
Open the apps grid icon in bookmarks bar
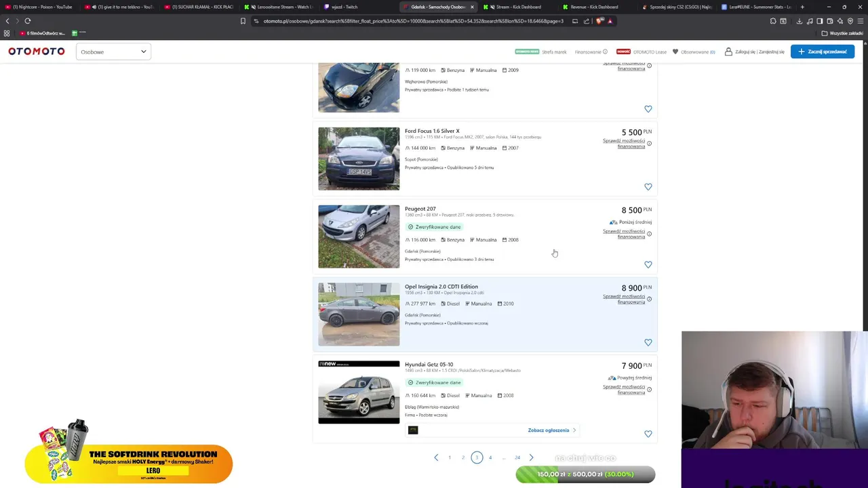tap(7, 33)
